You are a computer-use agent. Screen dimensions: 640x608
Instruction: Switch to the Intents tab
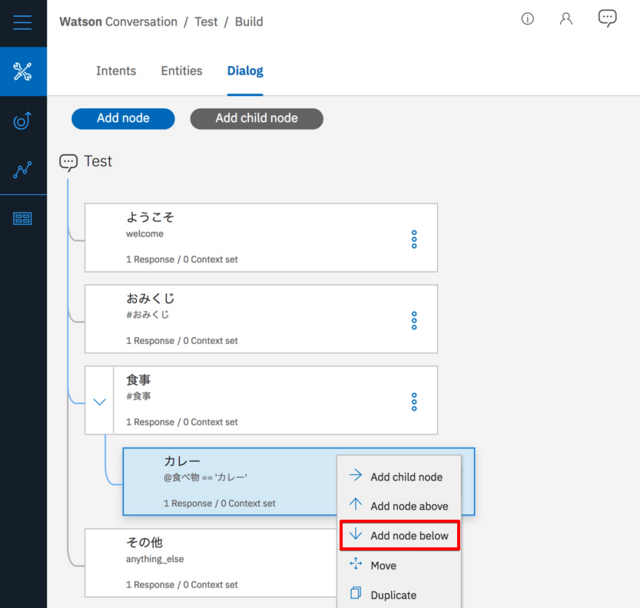point(116,71)
